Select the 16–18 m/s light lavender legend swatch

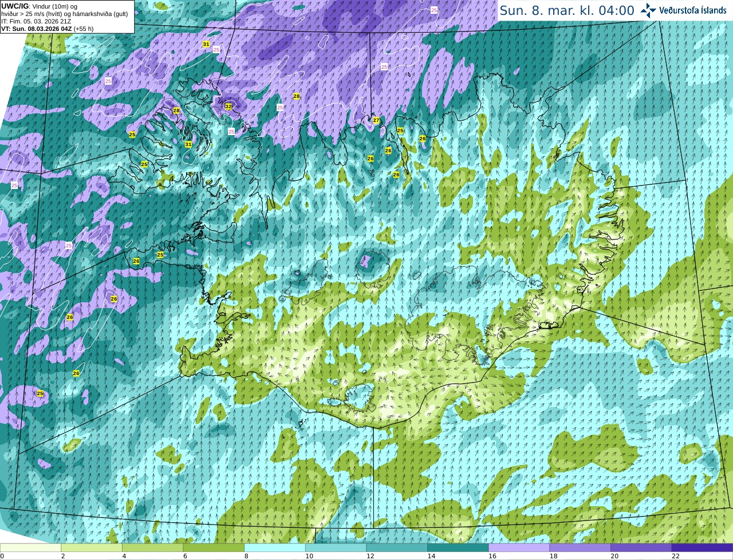pyautogui.click(x=519, y=547)
